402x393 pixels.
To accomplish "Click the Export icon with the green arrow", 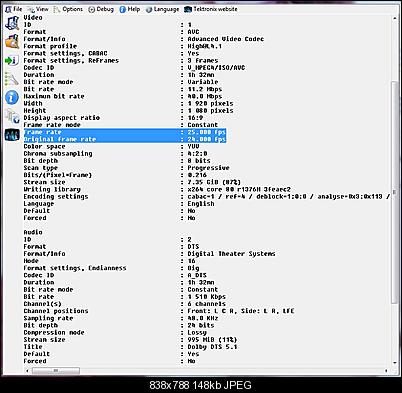I will (12, 60).
